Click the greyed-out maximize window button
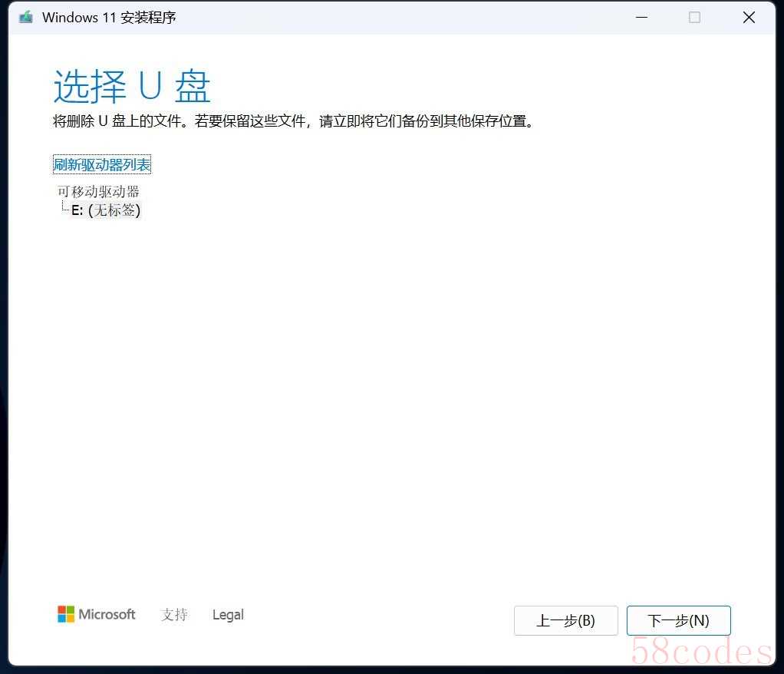 click(694, 17)
